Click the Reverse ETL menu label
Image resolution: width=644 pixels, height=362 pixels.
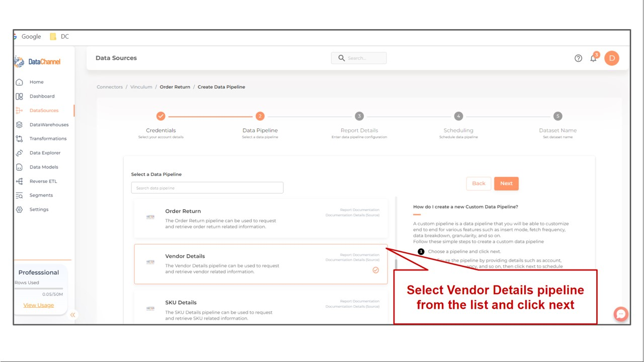pos(43,181)
